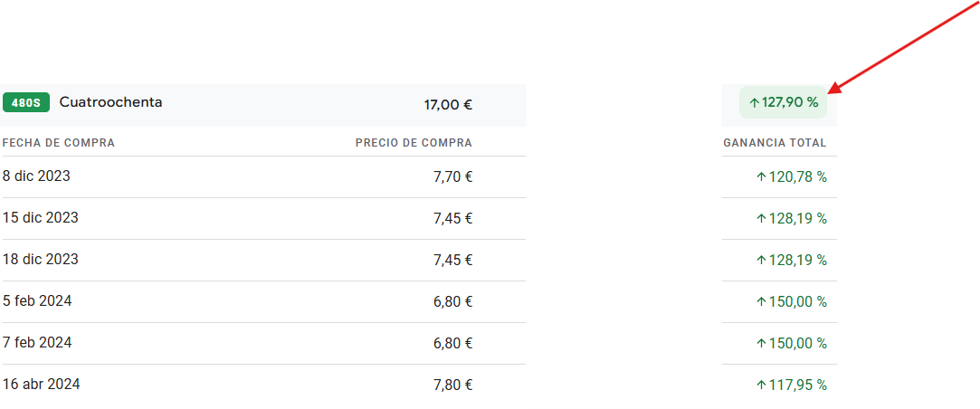The image size is (980, 409).
Task: Select the 5 feb 2024 purchase row
Action: (x=419, y=301)
